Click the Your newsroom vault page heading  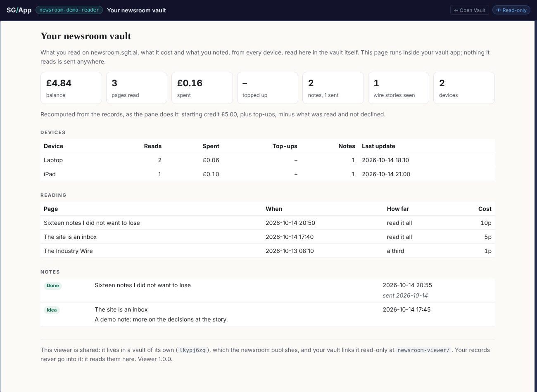pyautogui.click(x=86, y=36)
